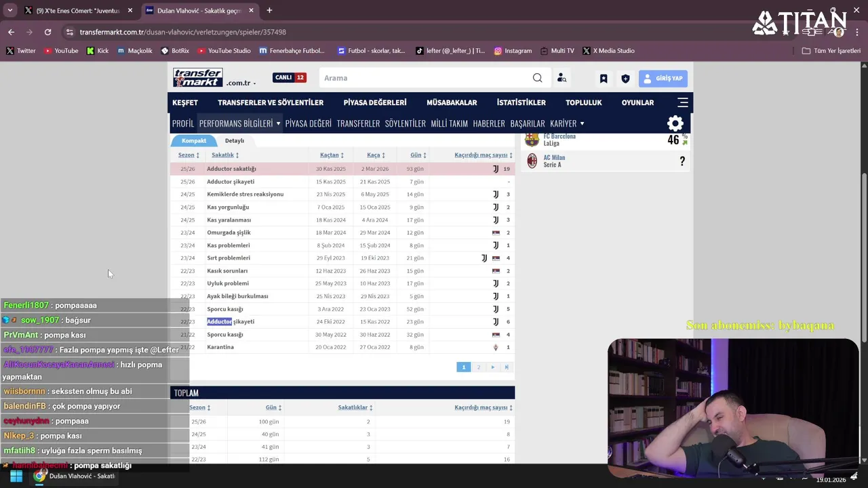868x488 pixels.
Task: Click the Windows Start button
Action: point(16,476)
